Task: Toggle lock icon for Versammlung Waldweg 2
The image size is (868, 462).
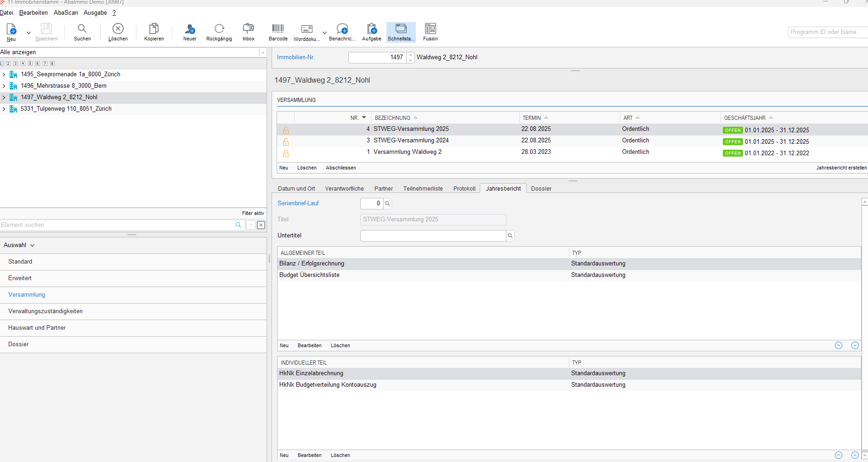Action: tap(286, 153)
